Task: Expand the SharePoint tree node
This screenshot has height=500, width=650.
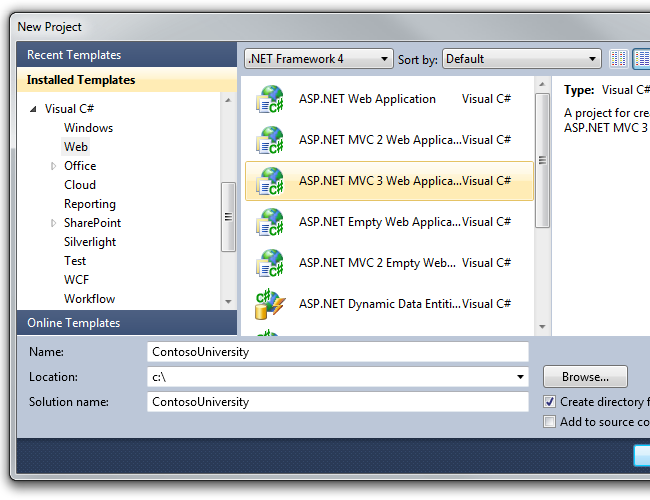Action: 53,223
